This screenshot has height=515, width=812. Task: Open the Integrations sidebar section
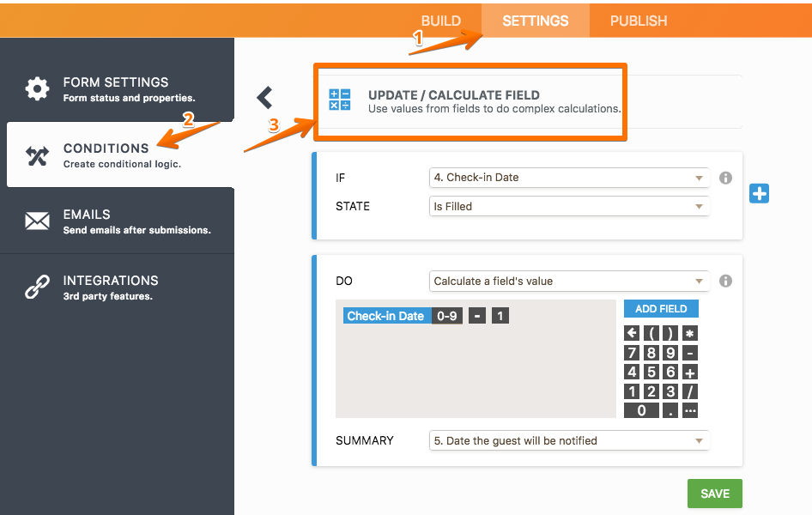pyautogui.click(x=117, y=288)
